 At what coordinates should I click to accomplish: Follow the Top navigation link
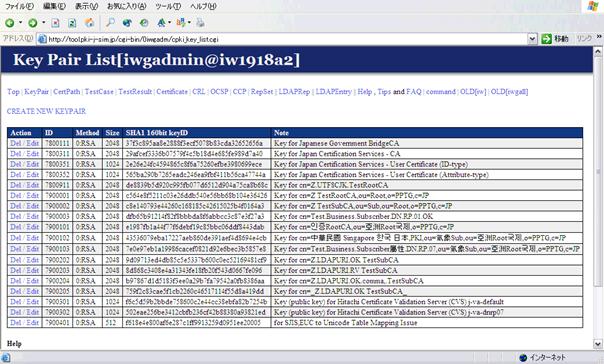coord(13,92)
